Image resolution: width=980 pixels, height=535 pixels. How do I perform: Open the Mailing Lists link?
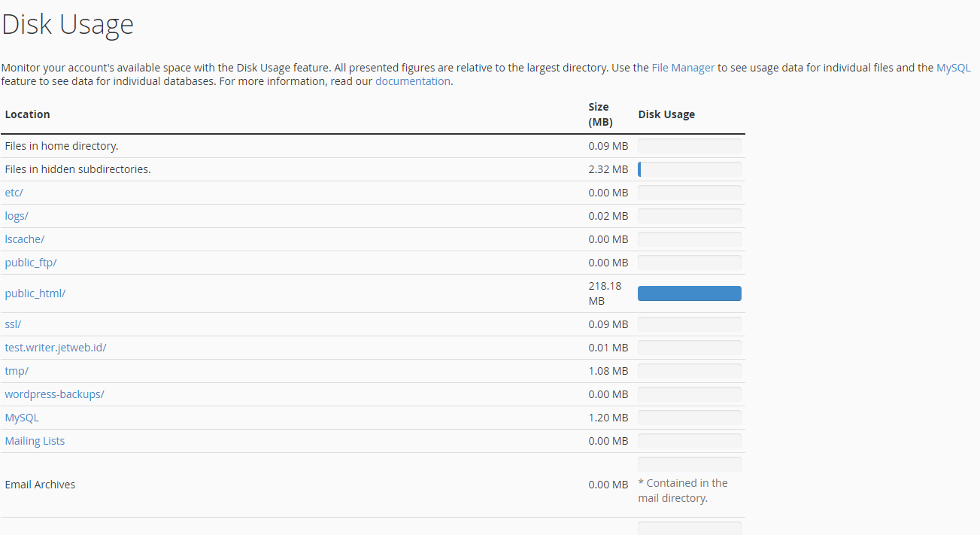pos(35,440)
